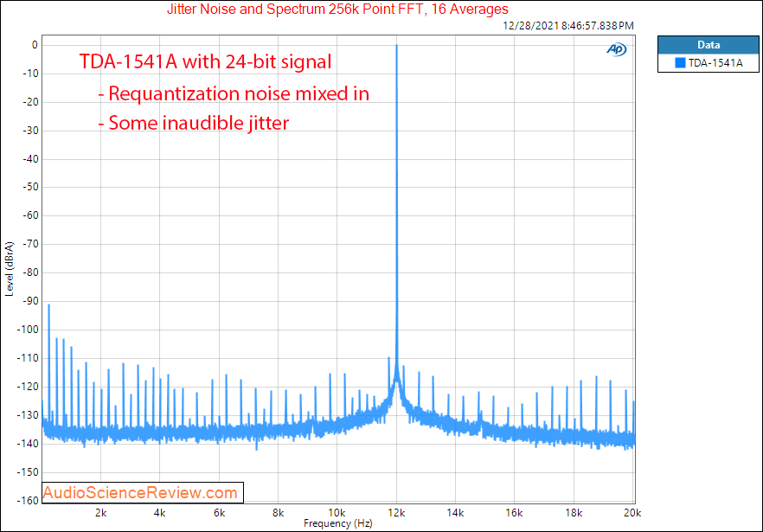Click the graph title 'Jitter Noise and Spectrum 256k Point FFT, 16 Averages'

pyautogui.click(x=337, y=9)
